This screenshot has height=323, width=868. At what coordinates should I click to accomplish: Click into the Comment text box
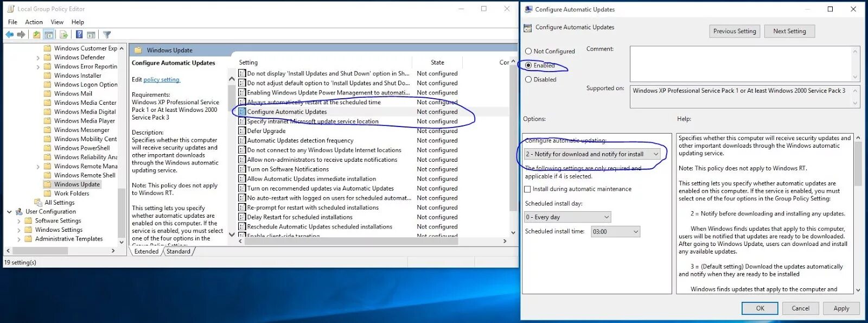pyautogui.click(x=741, y=64)
